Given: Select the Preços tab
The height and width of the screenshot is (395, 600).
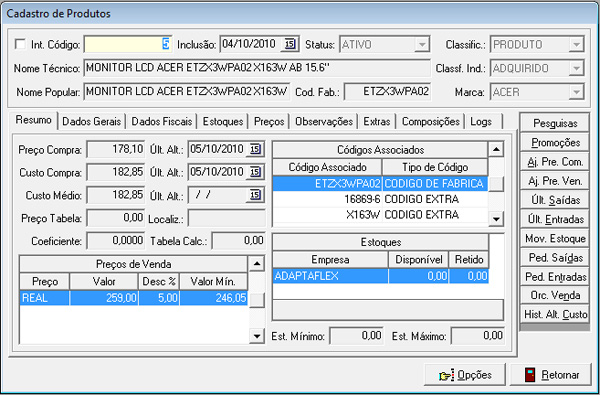Looking at the screenshot, I should click(x=269, y=122).
